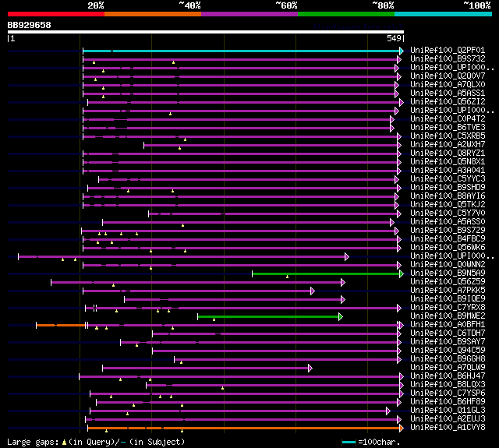The height and width of the screenshot is (448, 499).
Task: Click the cyan ~100% identity legend segment
Action: (444, 14)
